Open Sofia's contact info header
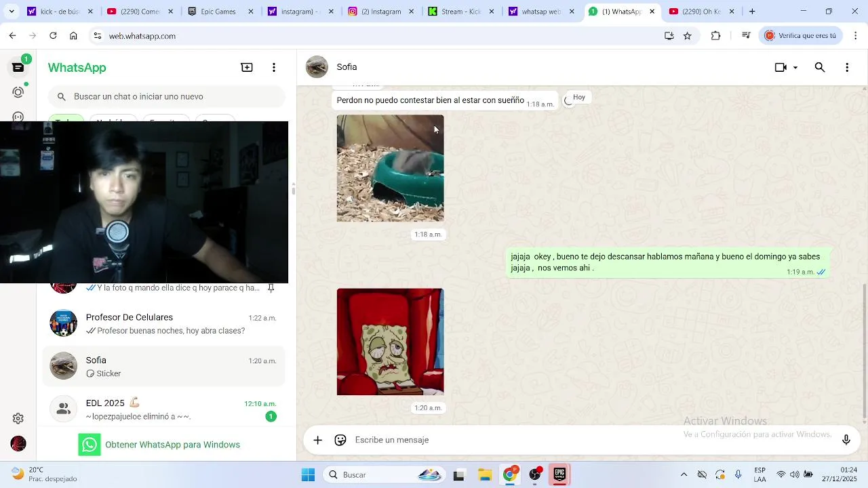Screen dimensions: 868x488 [347, 67]
